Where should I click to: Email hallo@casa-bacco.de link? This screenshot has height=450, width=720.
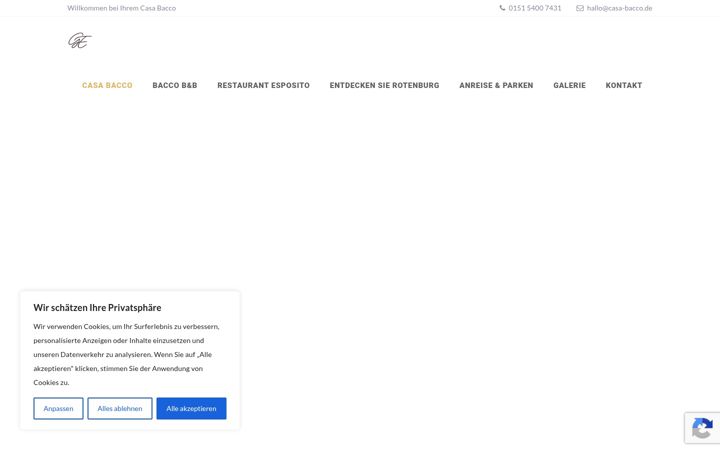pos(619,8)
